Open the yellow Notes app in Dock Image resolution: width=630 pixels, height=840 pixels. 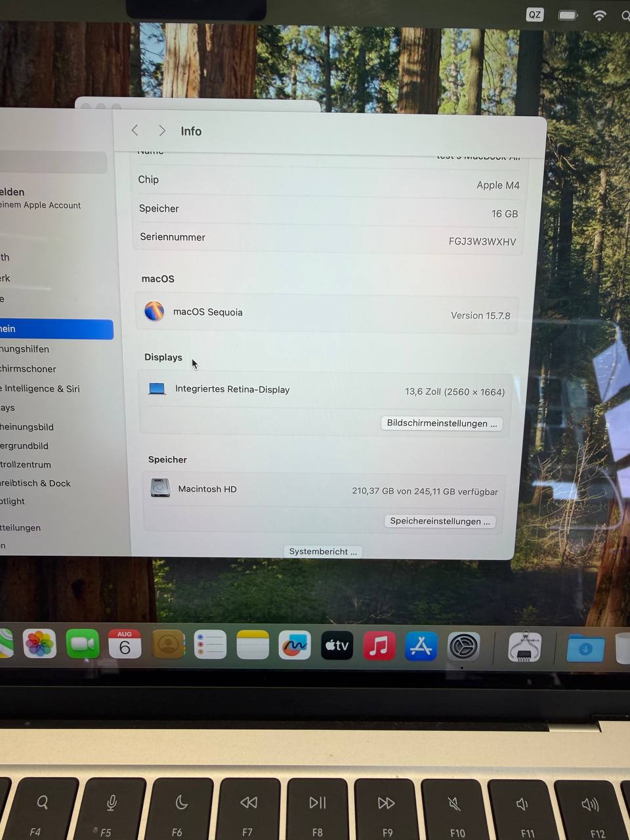pyautogui.click(x=253, y=645)
